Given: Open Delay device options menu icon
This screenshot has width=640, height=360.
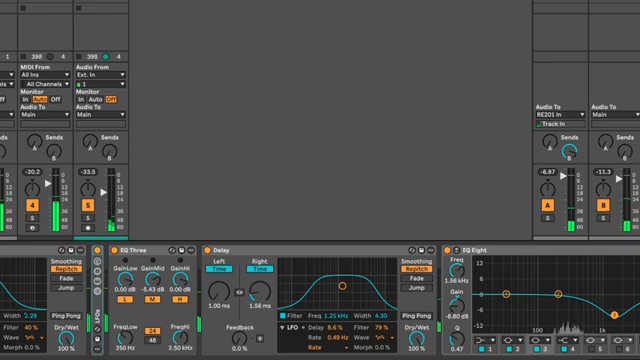Looking at the screenshot, I should [431, 250].
